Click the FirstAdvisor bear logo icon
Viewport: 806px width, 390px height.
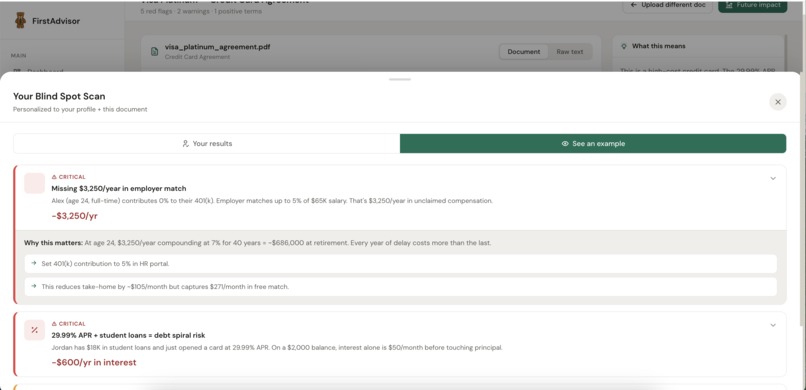coord(21,21)
